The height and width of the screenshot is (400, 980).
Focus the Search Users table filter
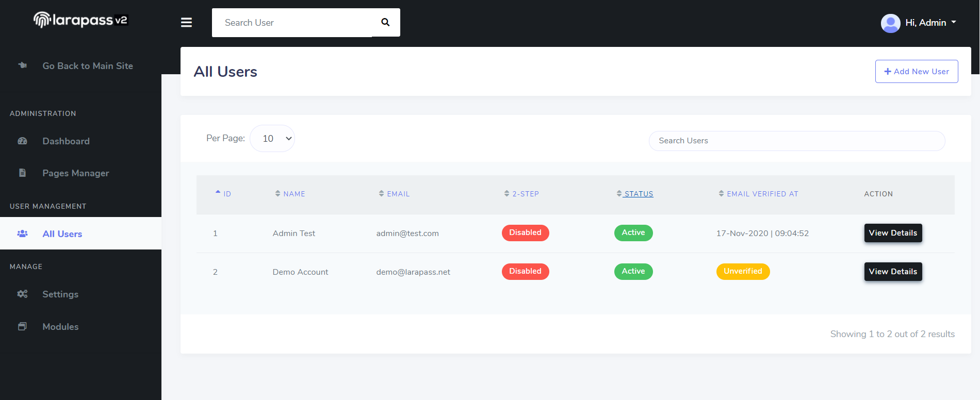(797, 141)
